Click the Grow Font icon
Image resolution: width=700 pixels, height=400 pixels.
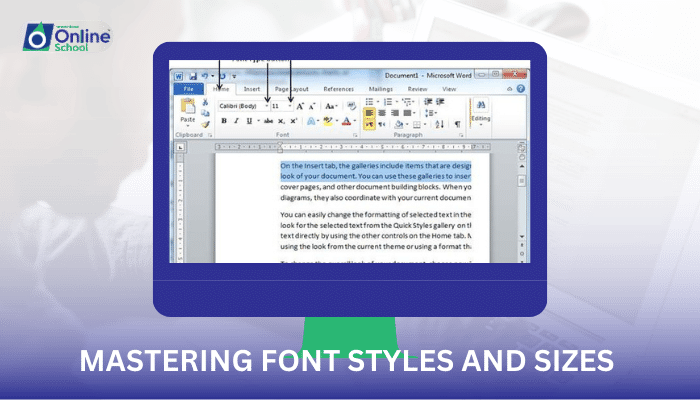pyautogui.click(x=300, y=106)
